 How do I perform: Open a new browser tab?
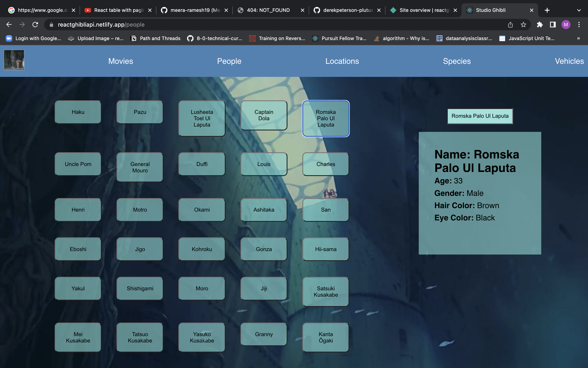pos(547,10)
